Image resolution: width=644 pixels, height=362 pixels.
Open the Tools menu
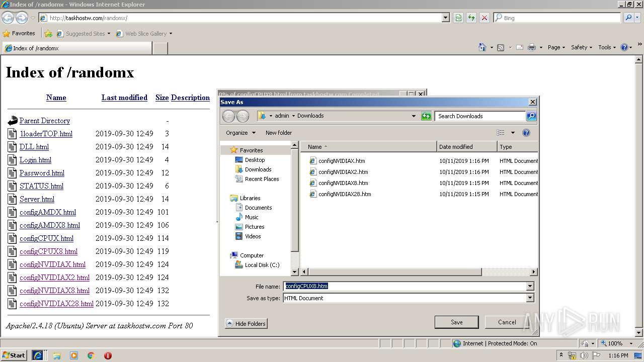click(x=607, y=47)
